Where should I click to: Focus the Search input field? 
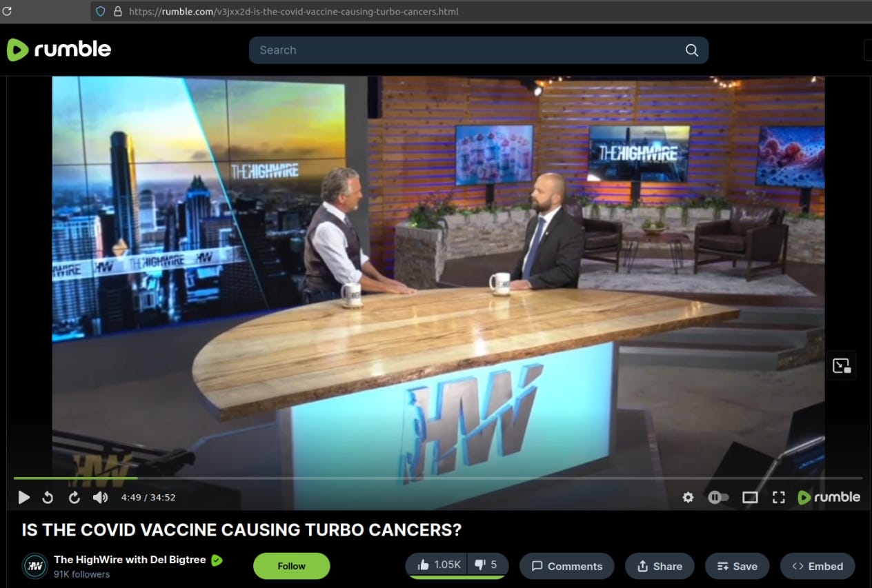479,50
